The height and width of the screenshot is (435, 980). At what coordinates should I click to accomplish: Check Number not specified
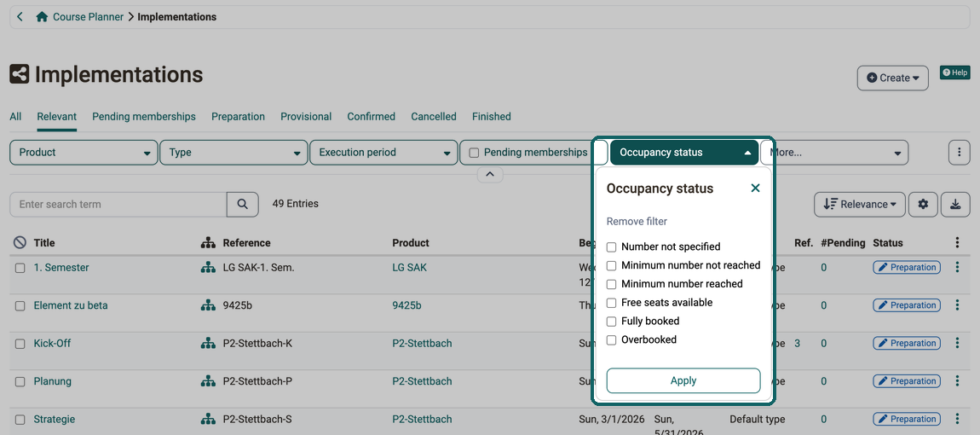pos(611,246)
